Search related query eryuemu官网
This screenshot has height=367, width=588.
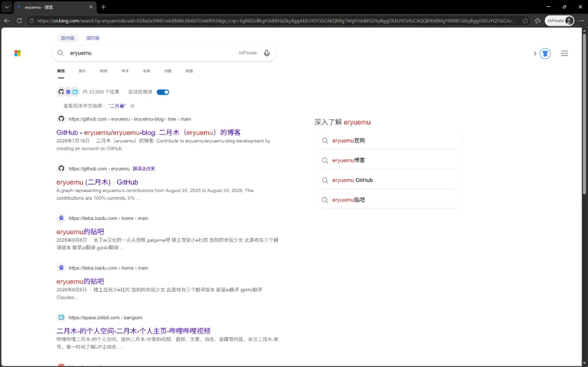coord(389,141)
